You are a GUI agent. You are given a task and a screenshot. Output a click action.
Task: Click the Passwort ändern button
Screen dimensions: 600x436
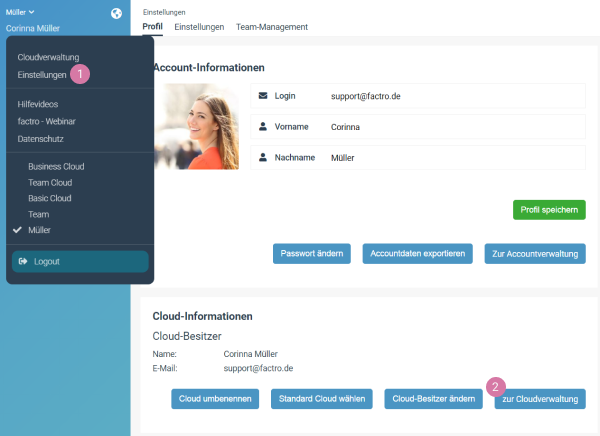[311, 254]
